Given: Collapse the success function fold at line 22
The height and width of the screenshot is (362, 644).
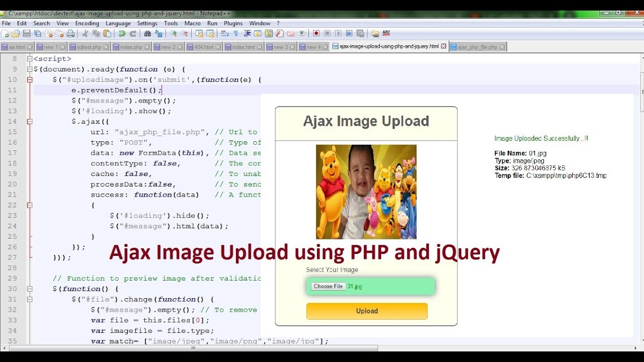Looking at the screenshot, I should [30, 205].
